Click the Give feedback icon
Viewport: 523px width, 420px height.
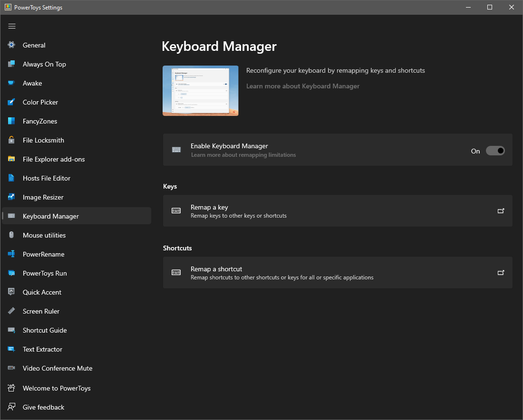11,407
